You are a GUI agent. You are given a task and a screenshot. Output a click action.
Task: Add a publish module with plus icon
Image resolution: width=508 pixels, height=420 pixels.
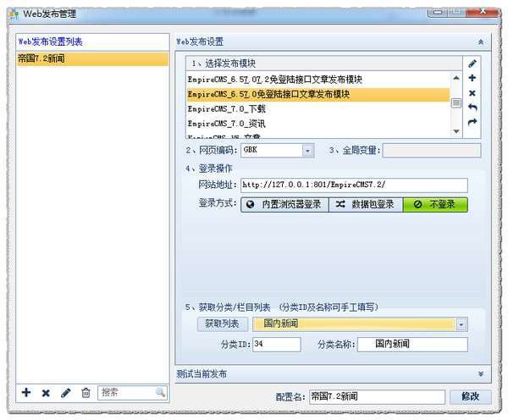[x=472, y=78]
